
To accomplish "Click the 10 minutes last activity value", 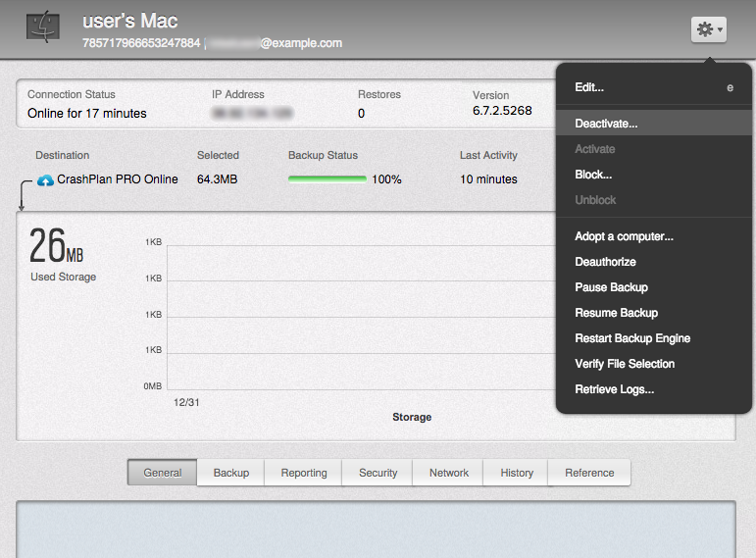I will 488,179.
